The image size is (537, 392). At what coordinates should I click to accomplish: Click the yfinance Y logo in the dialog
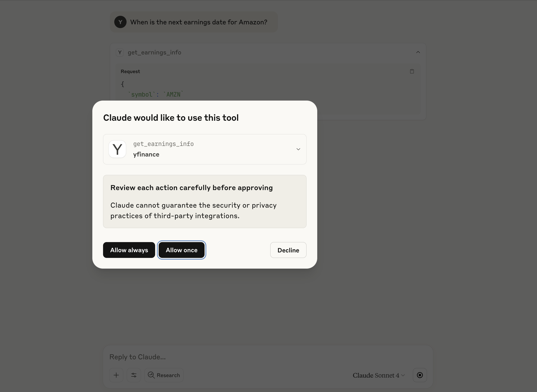click(x=117, y=149)
